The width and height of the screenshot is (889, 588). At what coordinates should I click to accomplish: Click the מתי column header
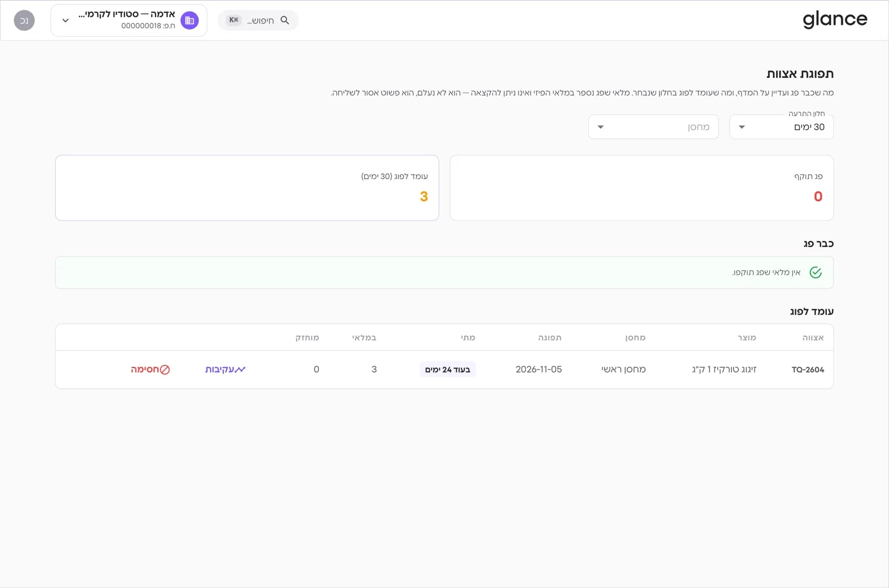pos(468,338)
